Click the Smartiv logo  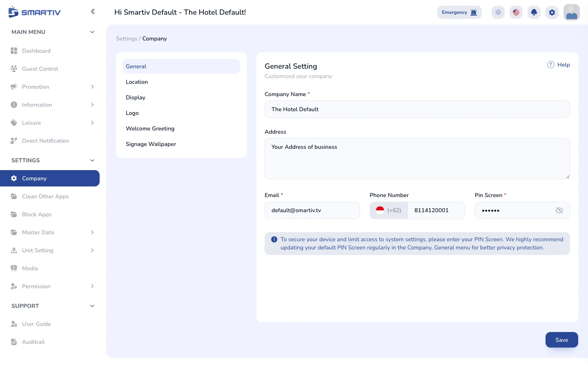35,12
